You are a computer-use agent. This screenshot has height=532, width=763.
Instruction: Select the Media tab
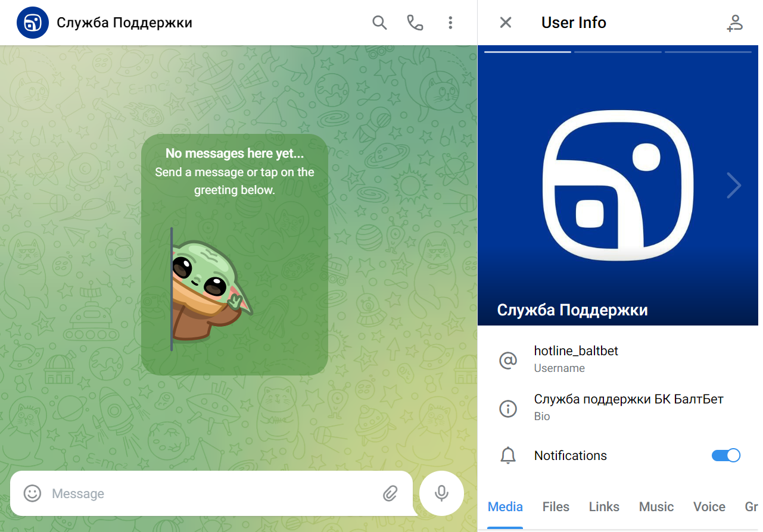click(x=505, y=507)
